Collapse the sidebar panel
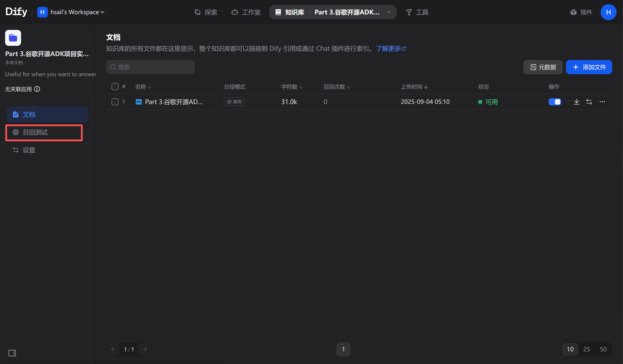 click(x=12, y=353)
